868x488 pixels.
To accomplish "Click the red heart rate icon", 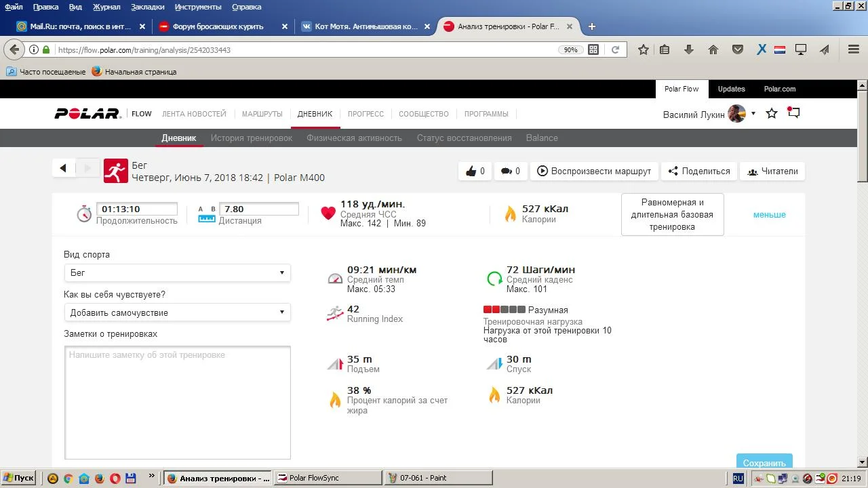I will (x=328, y=213).
